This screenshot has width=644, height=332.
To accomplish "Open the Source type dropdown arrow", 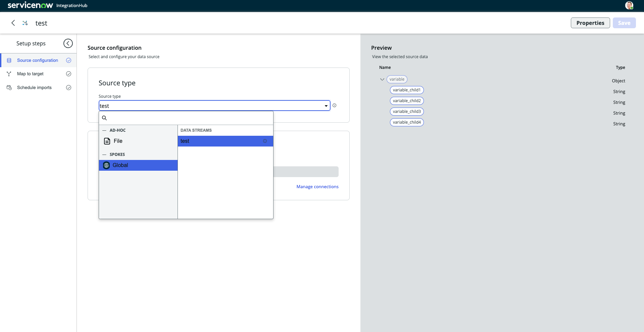I will click(x=326, y=106).
